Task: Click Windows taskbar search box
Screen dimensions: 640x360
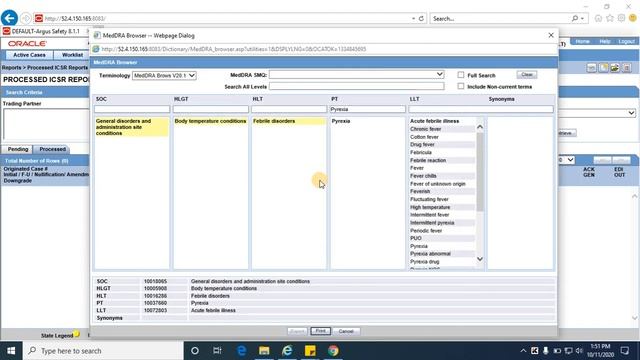Action: pos(103,351)
